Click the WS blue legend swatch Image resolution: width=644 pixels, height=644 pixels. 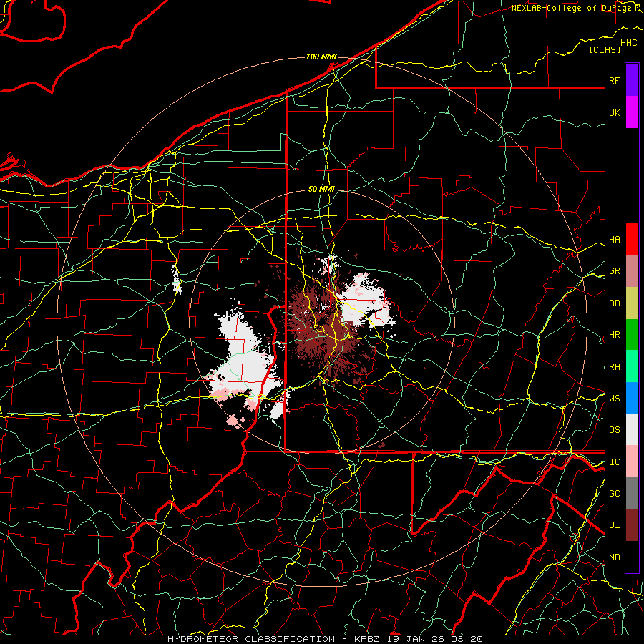pyautogui.click(x=632, y=398)
